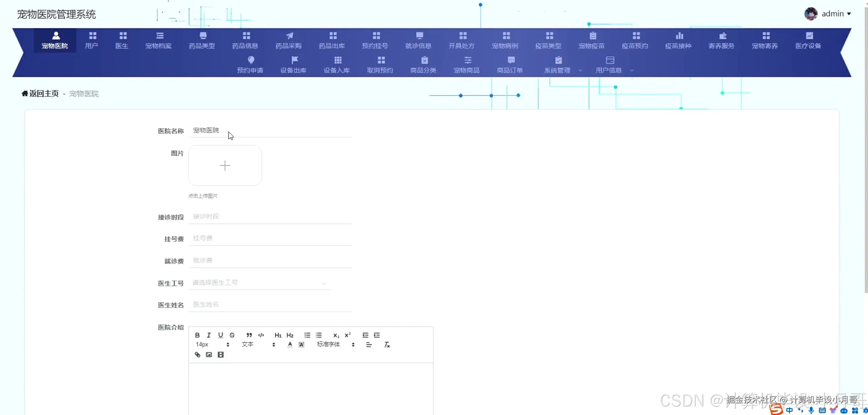
Task: Toggle bold formatting in the editor
Action: click(x=197, y=335)
